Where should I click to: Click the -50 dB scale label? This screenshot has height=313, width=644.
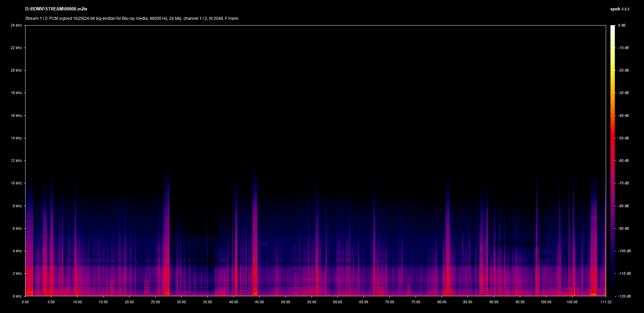click(x=624, y=138)
